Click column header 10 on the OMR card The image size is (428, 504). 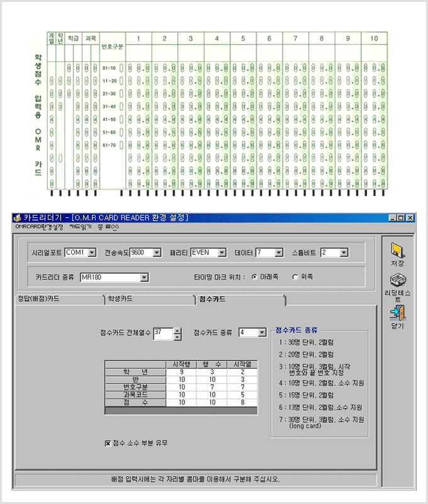coord(374,38)
